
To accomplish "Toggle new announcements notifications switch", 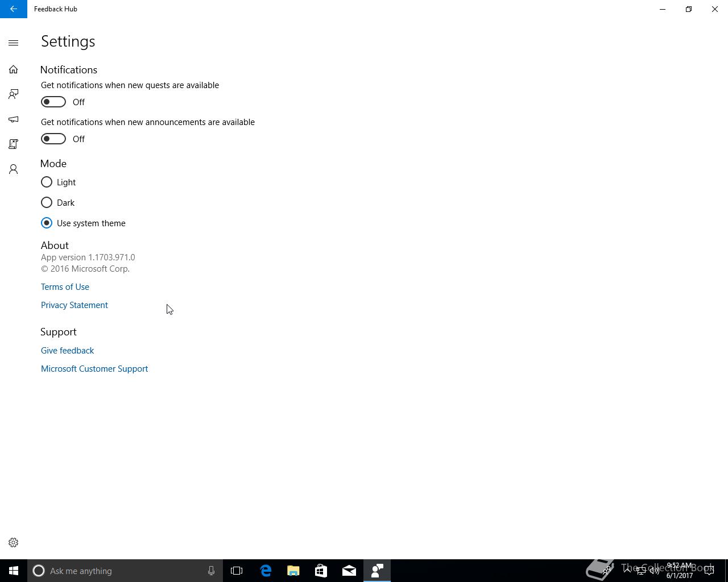I will pos(53,139).
